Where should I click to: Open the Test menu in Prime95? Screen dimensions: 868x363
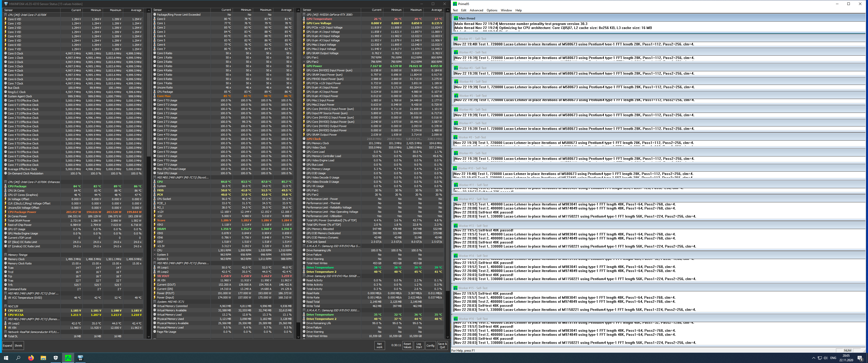tap(455, 10)
